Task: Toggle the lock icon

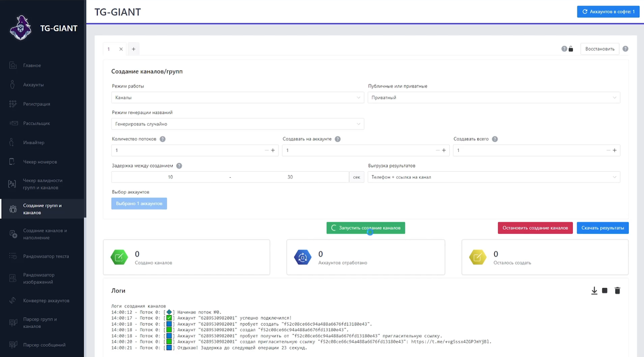Action: click(570, 49)
